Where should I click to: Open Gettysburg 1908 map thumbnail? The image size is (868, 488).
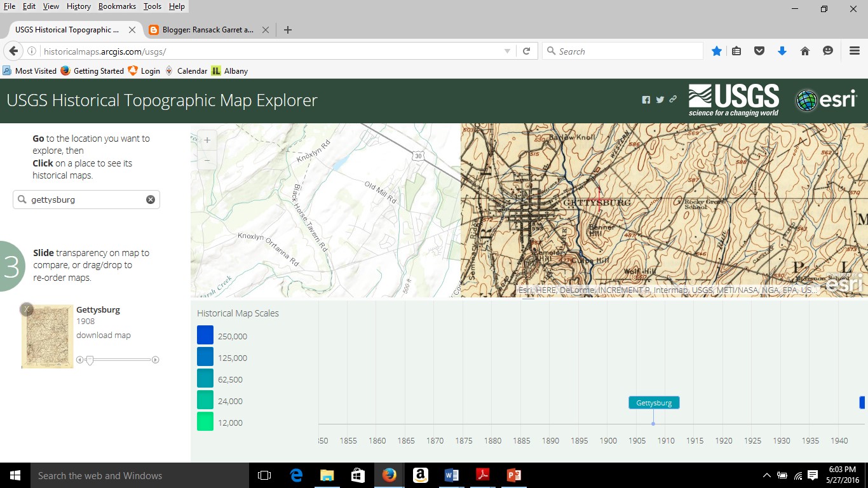48,337
